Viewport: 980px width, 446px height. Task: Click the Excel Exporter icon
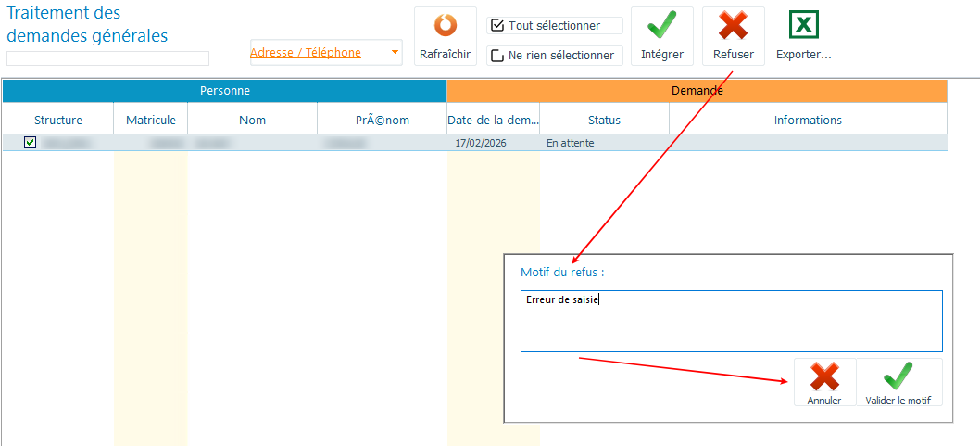pyautogui.click(x=803, y=25)
